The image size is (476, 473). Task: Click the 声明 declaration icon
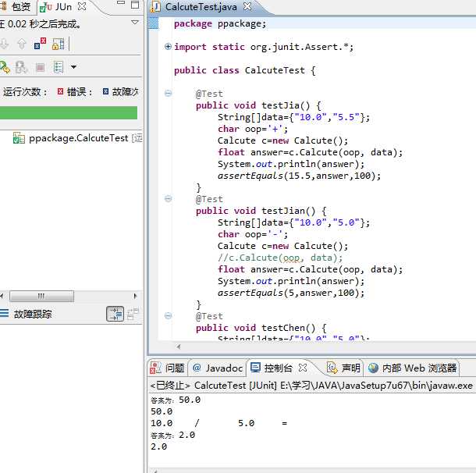point(332,368)
